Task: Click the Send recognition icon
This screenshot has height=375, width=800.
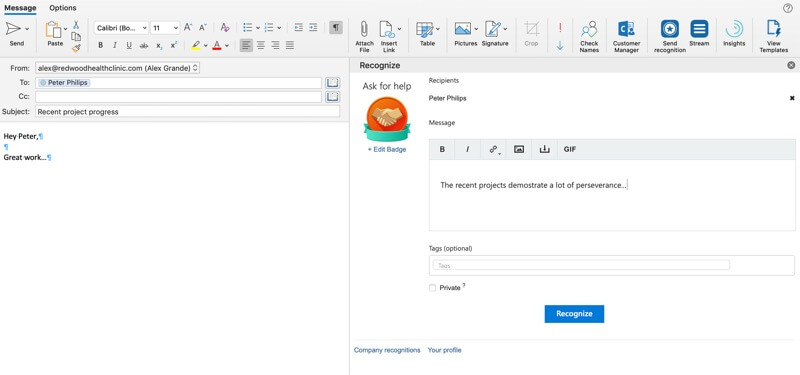Action: [669, 29]
